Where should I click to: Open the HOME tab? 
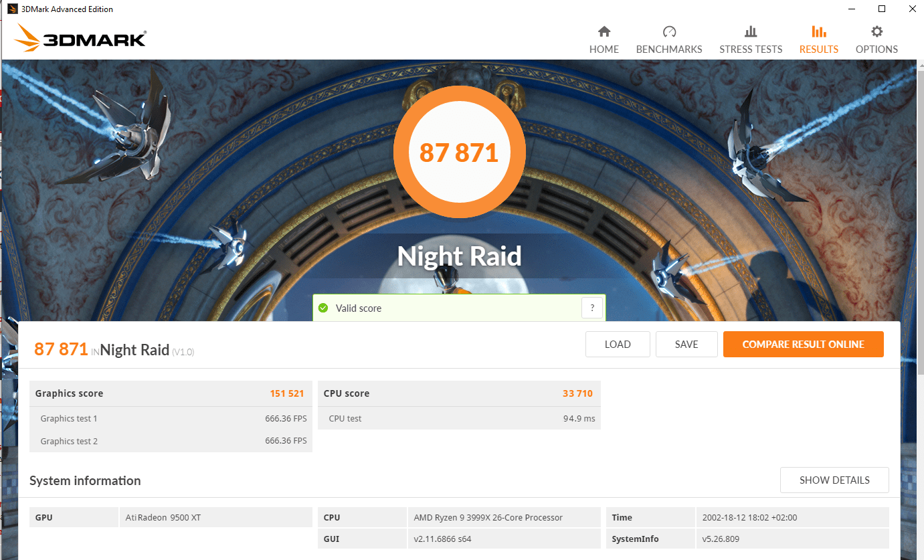click(x=604, y=40)
